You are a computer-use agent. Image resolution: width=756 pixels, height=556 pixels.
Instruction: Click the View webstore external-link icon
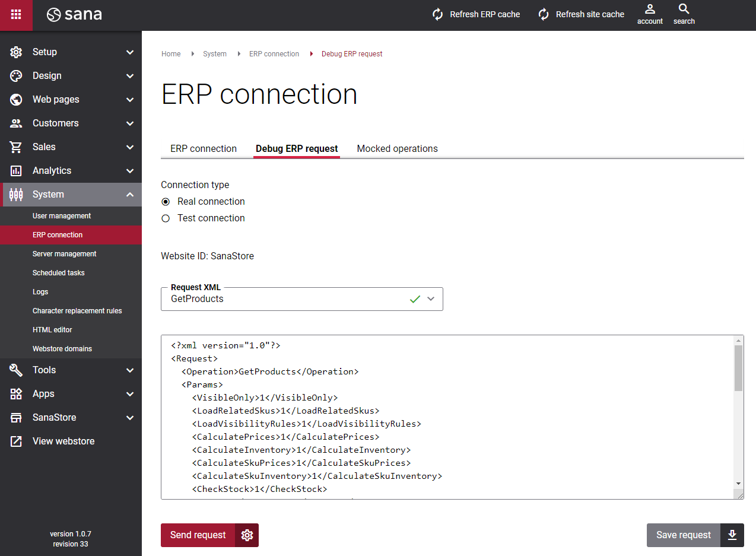(x=16, y=441)
